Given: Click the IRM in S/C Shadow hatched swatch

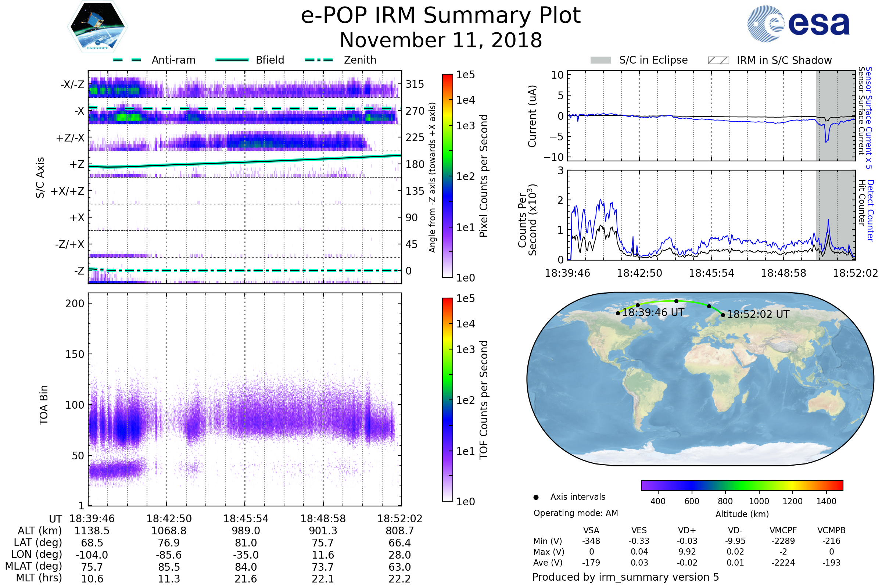Looking at the screenshot, I should [718, 60].
